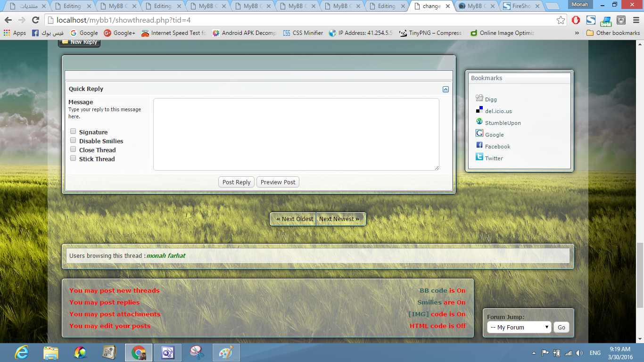Reload the current page
644x362 pixels.
(x=35, y=20)
